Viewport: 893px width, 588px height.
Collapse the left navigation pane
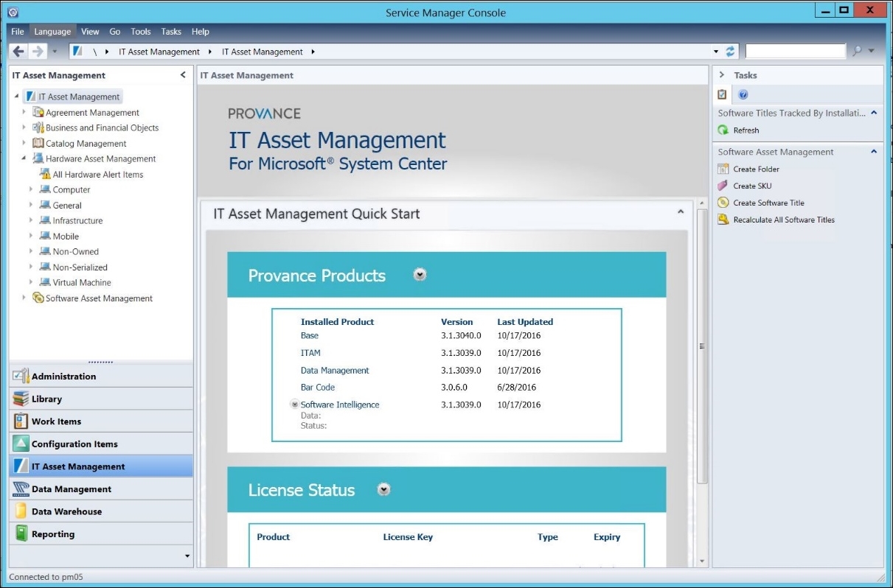[183, 75]
